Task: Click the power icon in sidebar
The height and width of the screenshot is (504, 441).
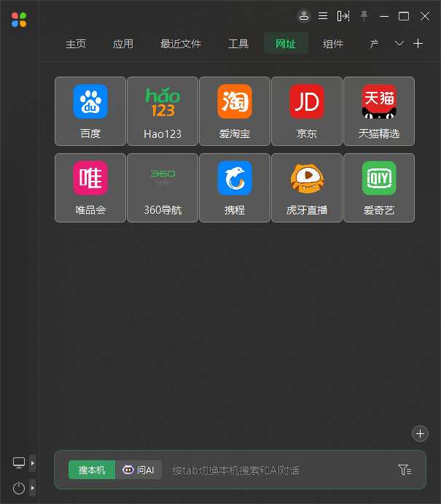Action: tap(19, 488)
